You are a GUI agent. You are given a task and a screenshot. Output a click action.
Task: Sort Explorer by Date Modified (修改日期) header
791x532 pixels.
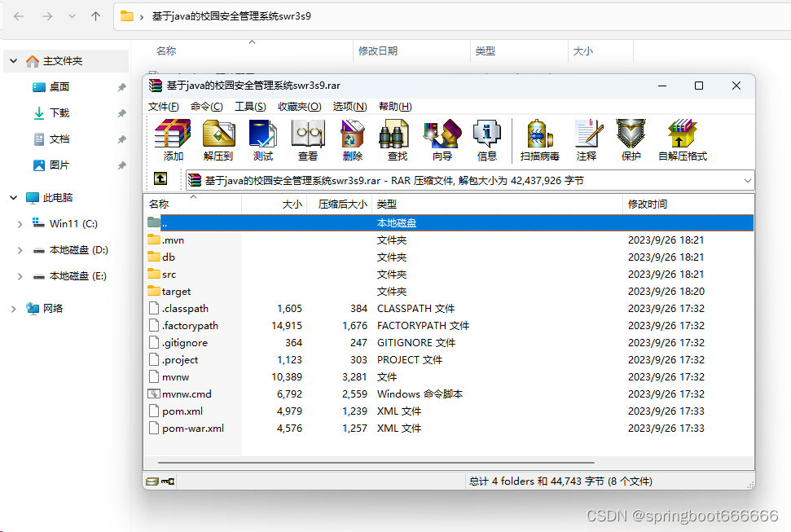click(411, 51)
